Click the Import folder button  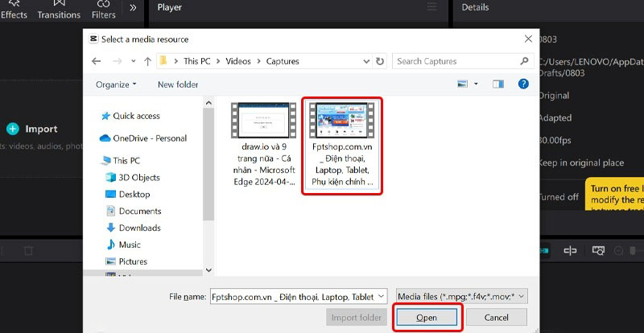coord(356,318)
